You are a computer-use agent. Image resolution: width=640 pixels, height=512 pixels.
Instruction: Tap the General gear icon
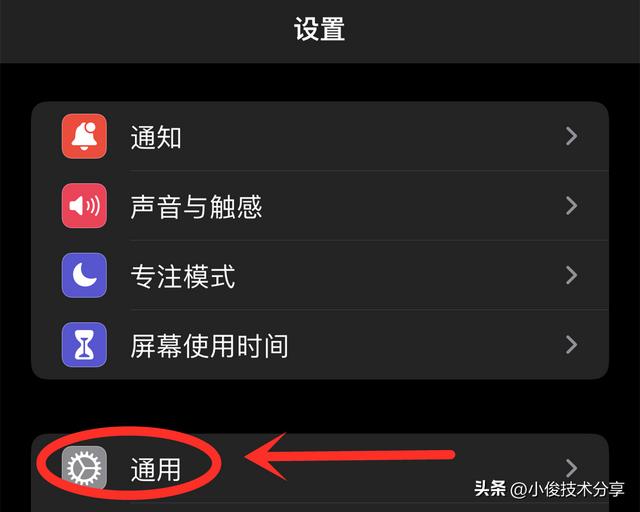(x=84, y=467)
